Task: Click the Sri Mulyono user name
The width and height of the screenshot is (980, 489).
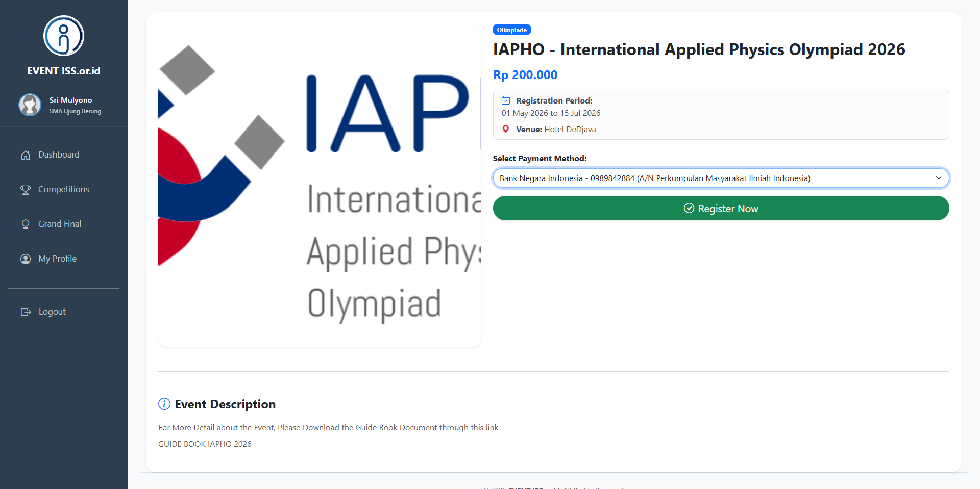Action: pyautogui.click(x=71, y=100)
